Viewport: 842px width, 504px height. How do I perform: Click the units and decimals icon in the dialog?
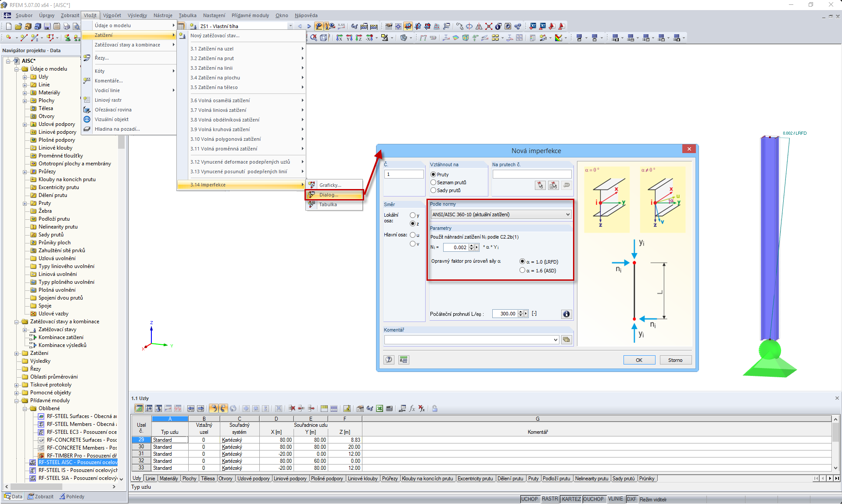pos(404,360)
